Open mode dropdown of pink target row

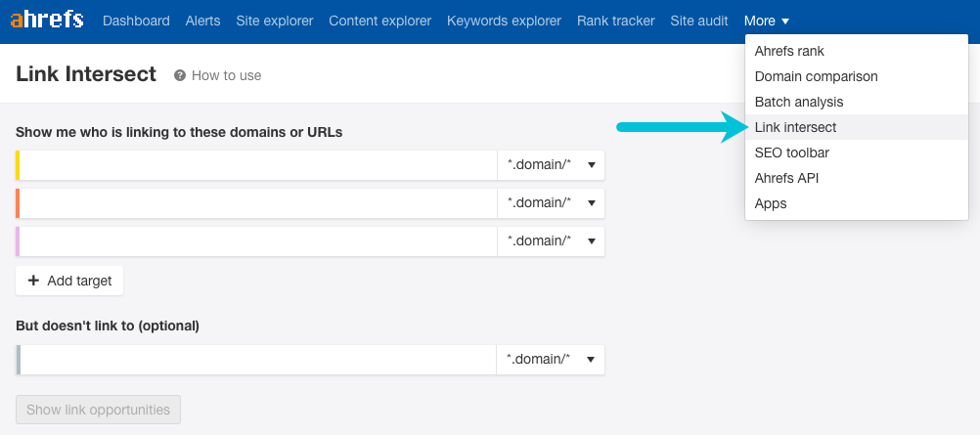click(552, 241)
